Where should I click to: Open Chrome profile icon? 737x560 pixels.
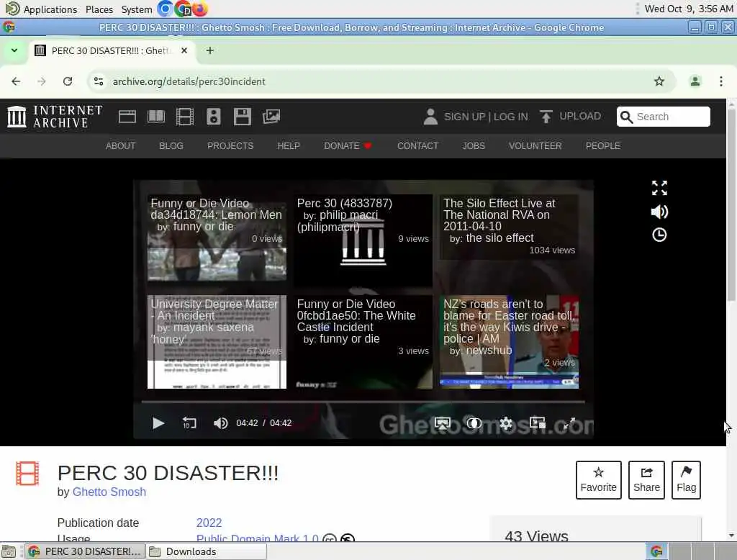point(695,81)
